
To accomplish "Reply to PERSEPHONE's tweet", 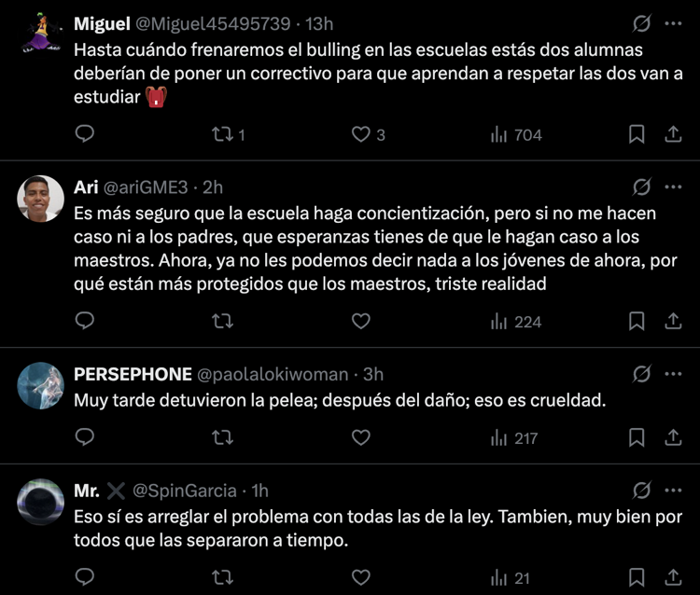I will coord(84,436).
